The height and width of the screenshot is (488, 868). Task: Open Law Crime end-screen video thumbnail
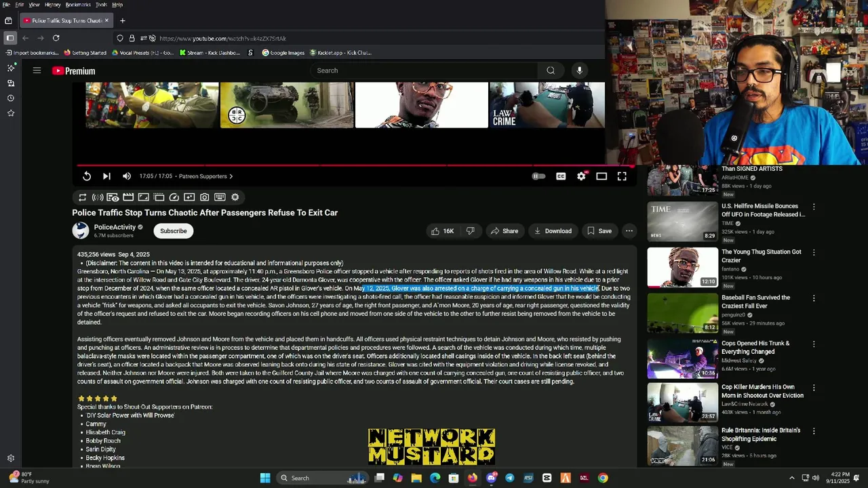547,105
